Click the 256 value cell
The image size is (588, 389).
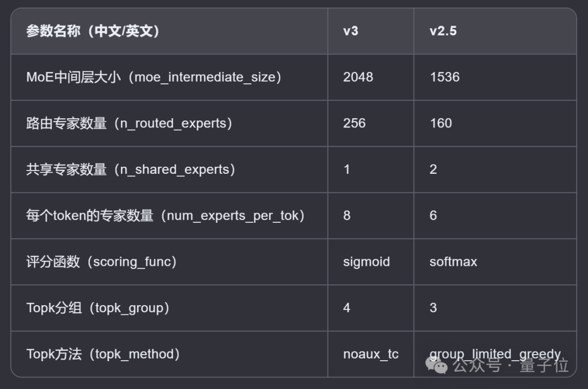click(x=354, y=124)
